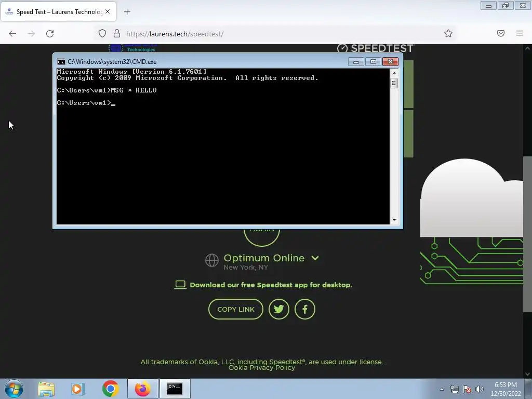Bookmark this page with the star icon
Viewport: 532px width, 399px height.
coord(448,33)
